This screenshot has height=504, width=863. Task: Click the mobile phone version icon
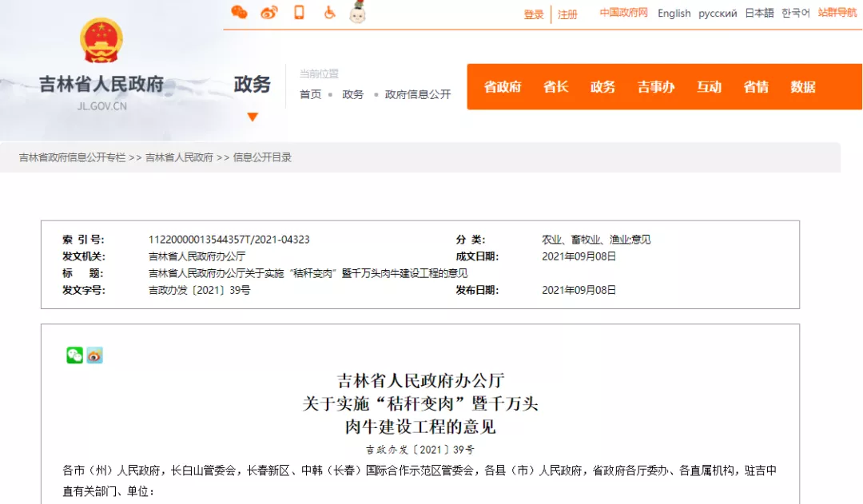point(299,12)
